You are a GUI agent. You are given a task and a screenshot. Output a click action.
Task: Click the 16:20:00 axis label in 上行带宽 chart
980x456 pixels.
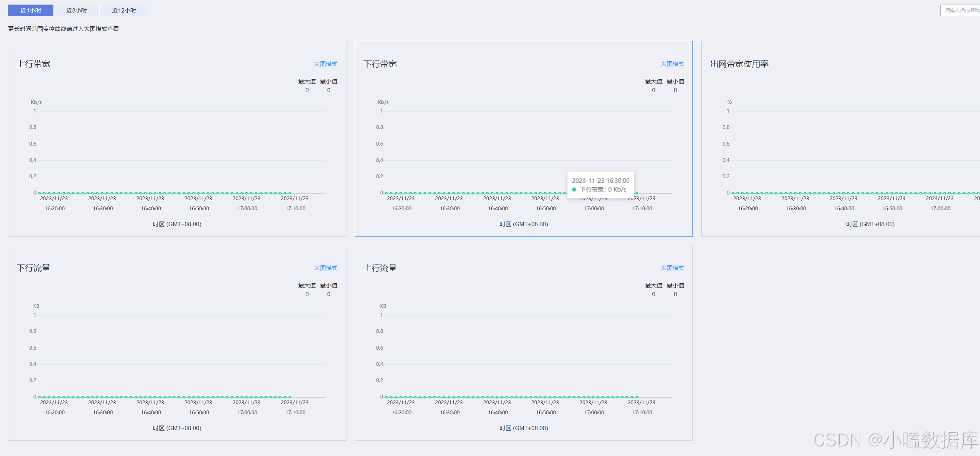55,208
